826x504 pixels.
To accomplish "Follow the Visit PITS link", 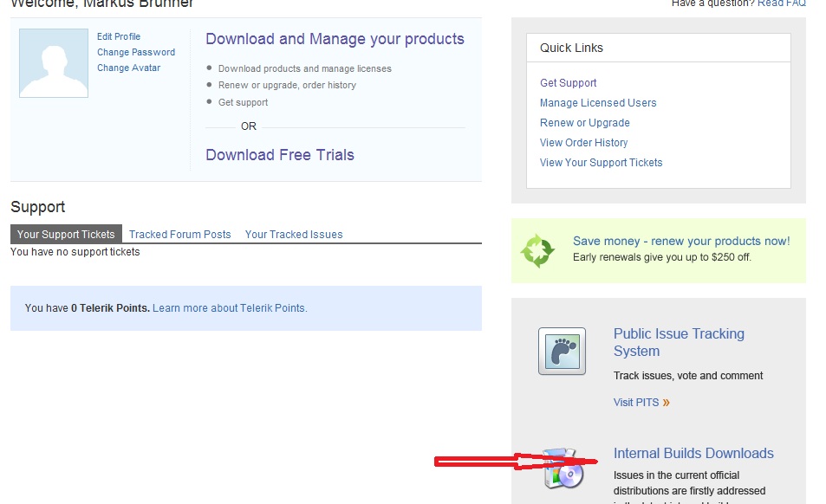I will [x=636, y=403].
